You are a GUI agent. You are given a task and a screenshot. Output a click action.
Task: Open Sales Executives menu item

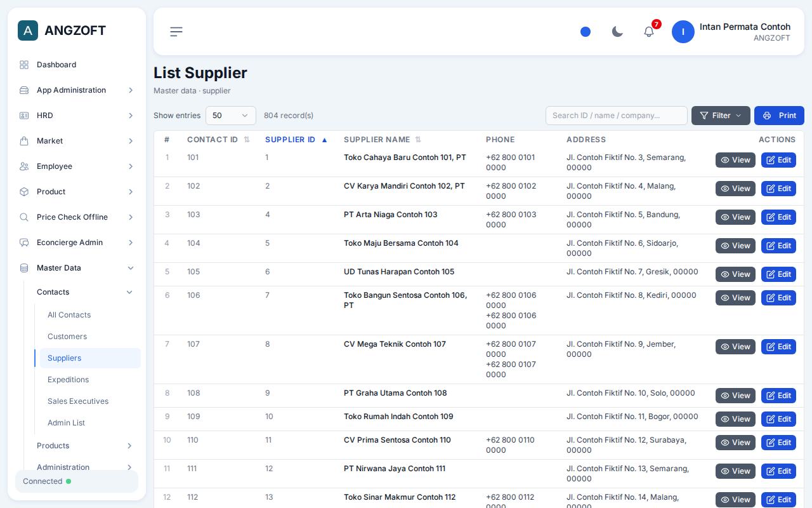pos(90,401)
